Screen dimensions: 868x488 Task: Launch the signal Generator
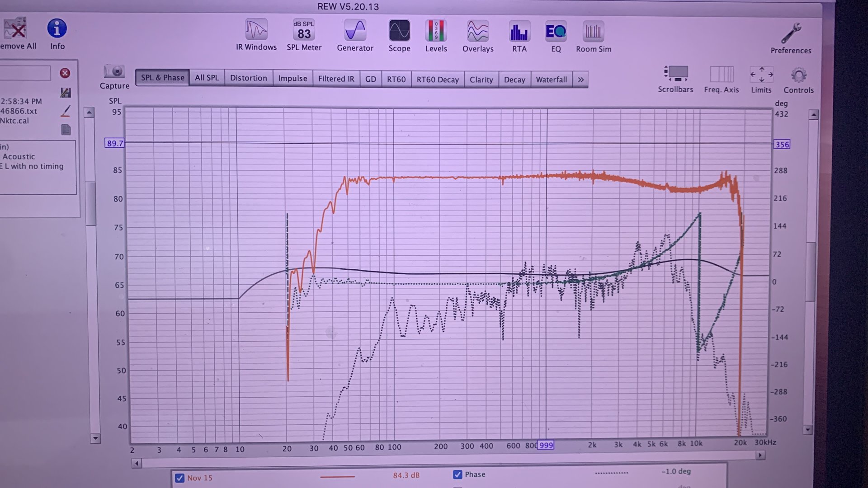(355, 31)
